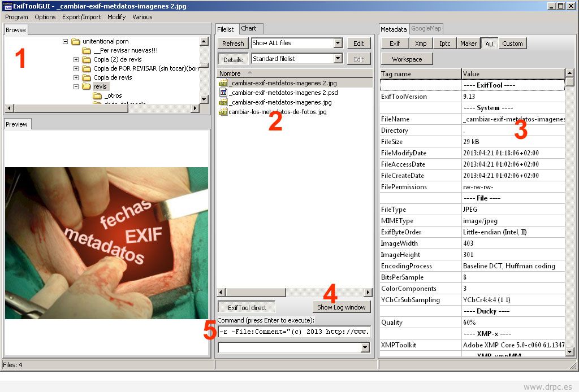Click the __Per revisar nuevas!!! folder icon
Screen dimensions: 579x392
[x=87, y=50]
